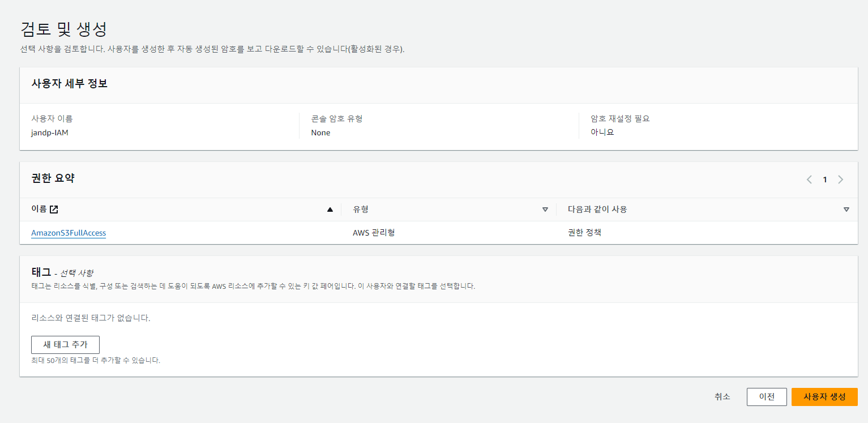This screenshot has height=423, width=868.
Task: Click the 새 태그 추가 button
Action: coord(65,345)
